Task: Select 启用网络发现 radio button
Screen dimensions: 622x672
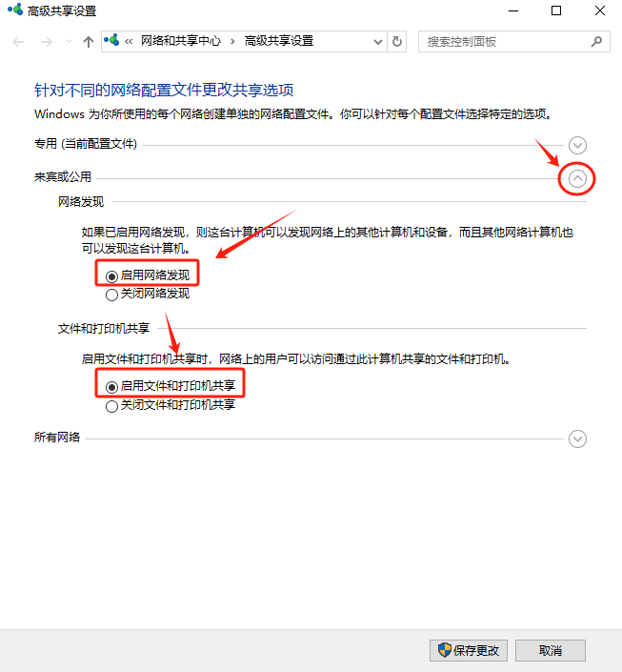Action: 112,275
